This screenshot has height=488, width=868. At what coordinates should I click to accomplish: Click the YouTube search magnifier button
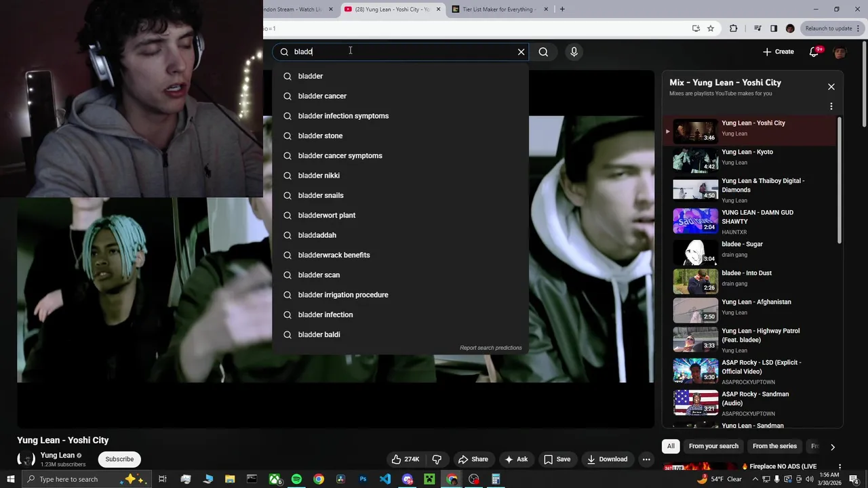click(543, 52)
